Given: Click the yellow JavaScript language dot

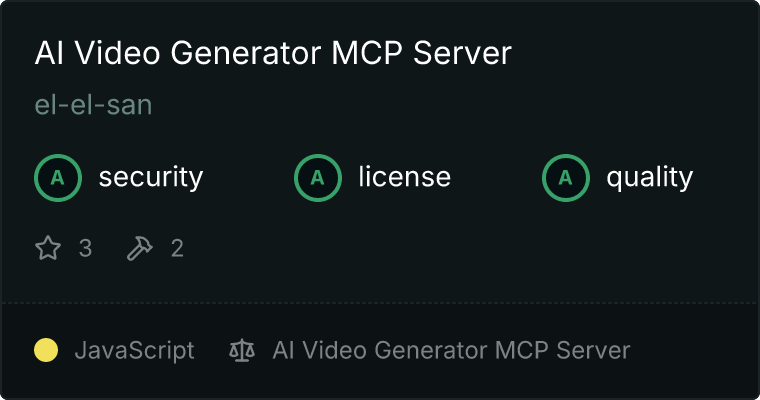Looking at the screenshot, I should click(x=46, y=350).
